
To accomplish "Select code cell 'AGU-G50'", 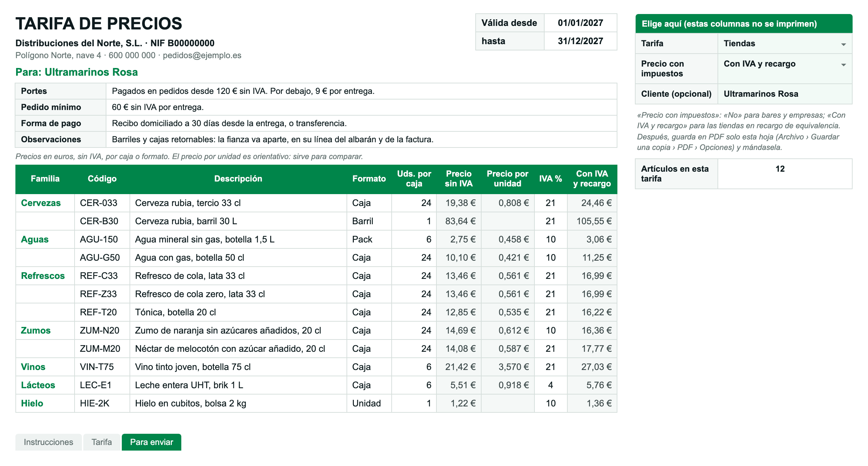I will pos(102,258).
